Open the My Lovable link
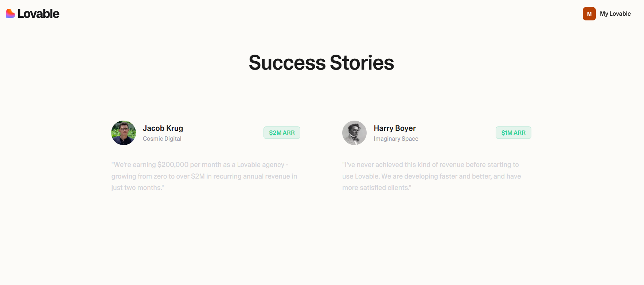Screen dimensions: 644x285 (616, 13)
